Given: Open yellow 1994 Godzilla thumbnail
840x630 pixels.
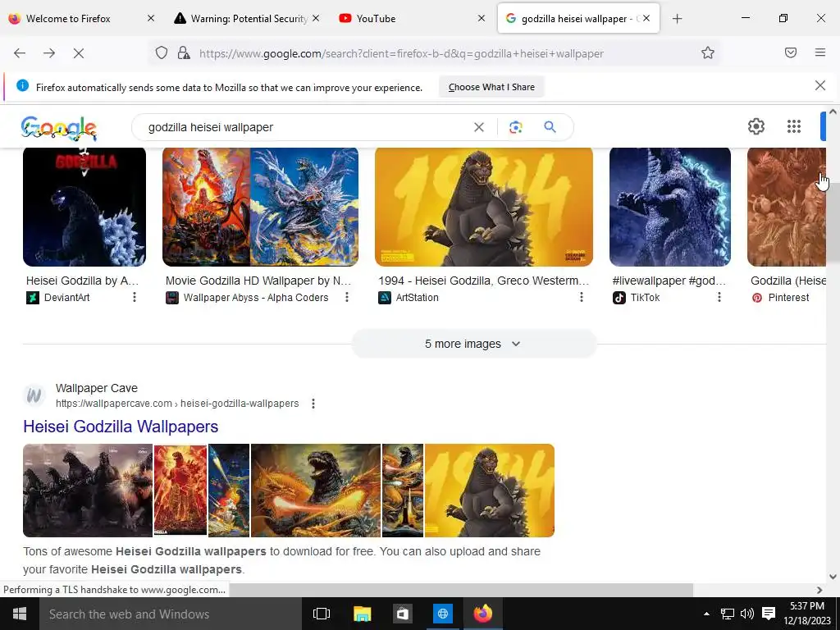Looking at the screenshot, I should 484,207.
